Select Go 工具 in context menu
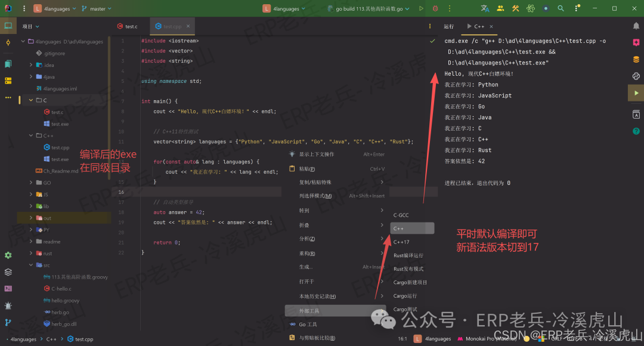 [337, 324]
